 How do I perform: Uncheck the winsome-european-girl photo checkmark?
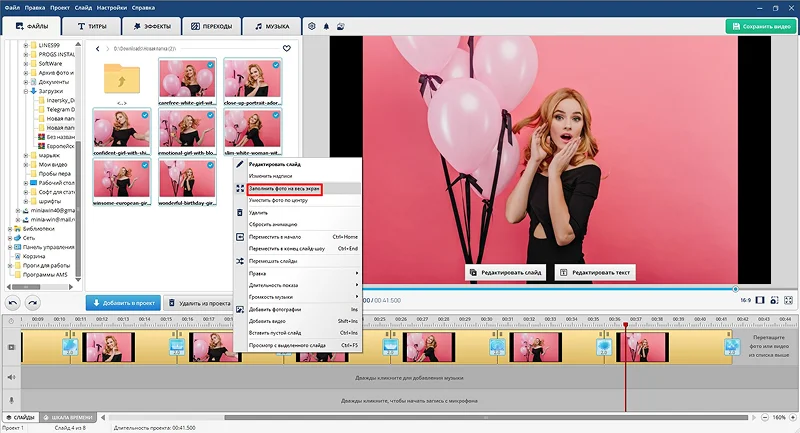145,165
